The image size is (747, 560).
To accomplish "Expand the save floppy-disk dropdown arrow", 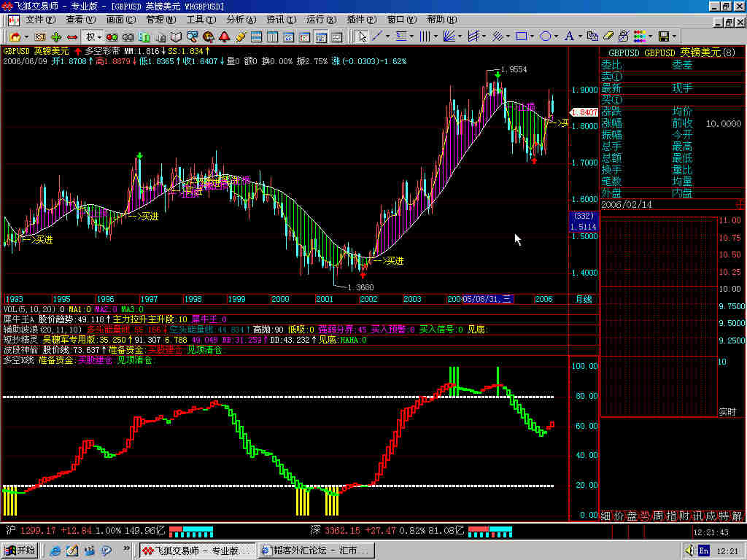I will [674, 36].
